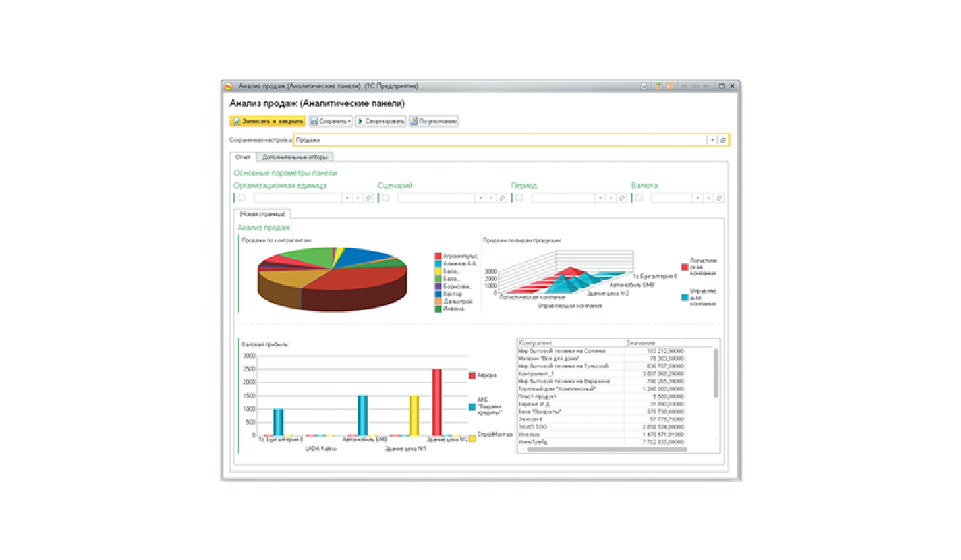Screen dimensions: 961x560
Task: Click the 1C application logo in title bar
Action: click(x=229, y=86)
